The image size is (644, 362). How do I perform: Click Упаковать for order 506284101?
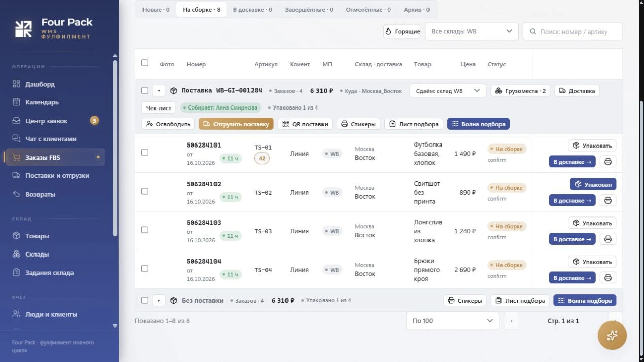[592, 146]
